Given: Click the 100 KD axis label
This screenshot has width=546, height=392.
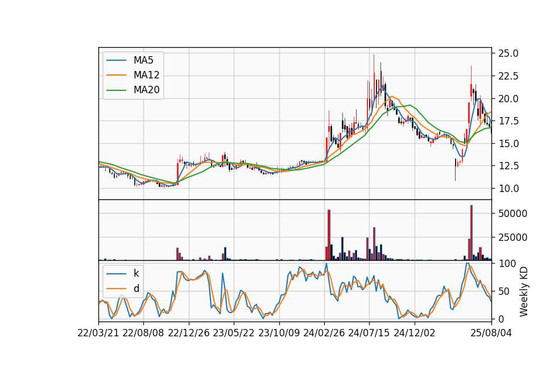Looking at the screenshot, I should tap(507, 264).
